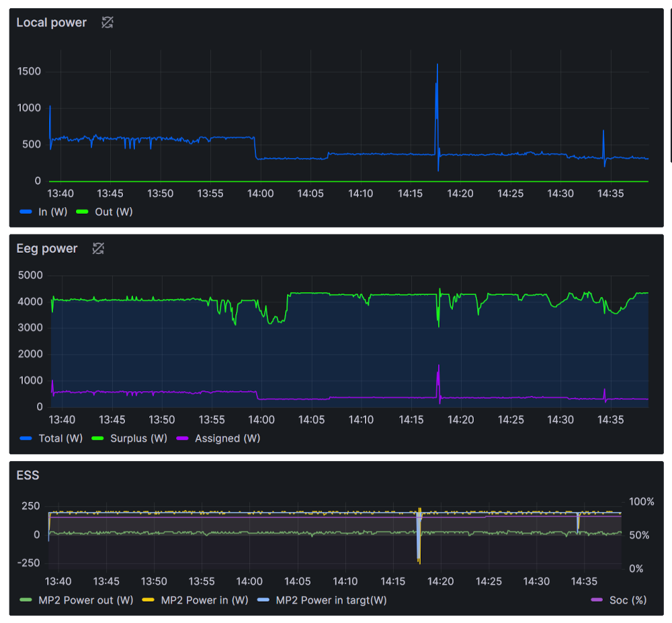Viewport: 672px width, 623px height.
Task: Click the tallest spike in the Local power graph
Action: [437, 65]
